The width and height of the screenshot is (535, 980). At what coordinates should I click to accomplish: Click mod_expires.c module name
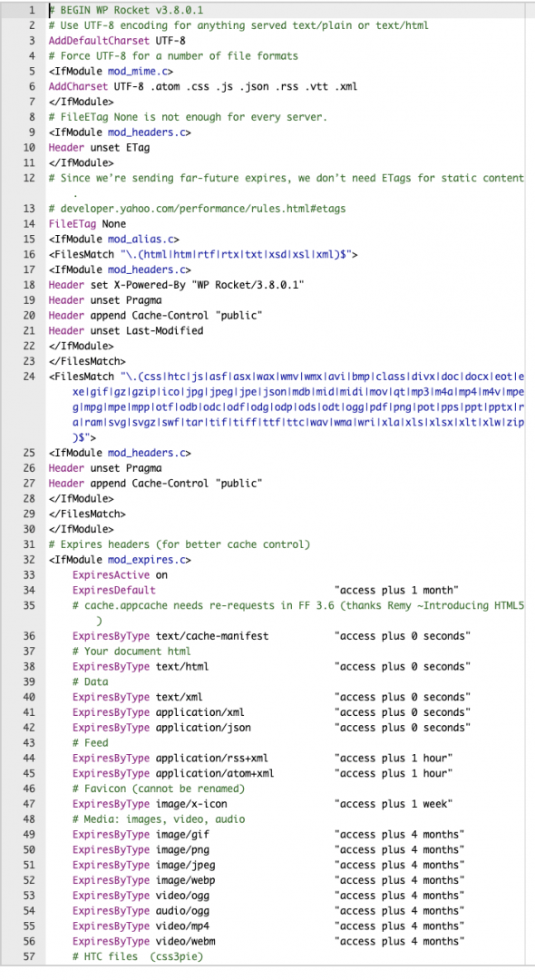150,559
